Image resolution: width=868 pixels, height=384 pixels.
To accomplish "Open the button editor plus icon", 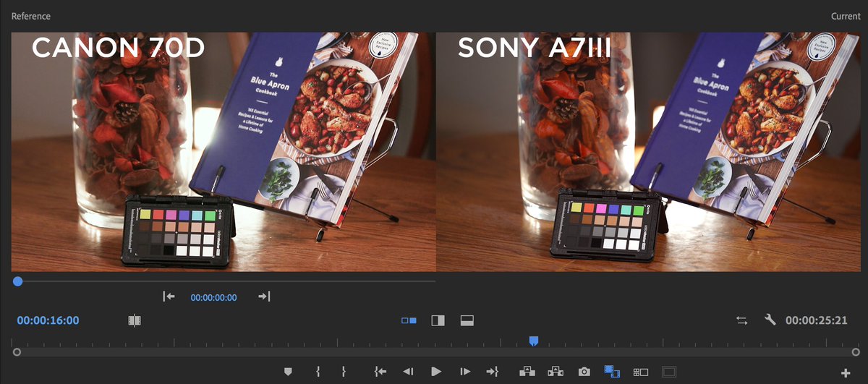I will tap(846, 372).
